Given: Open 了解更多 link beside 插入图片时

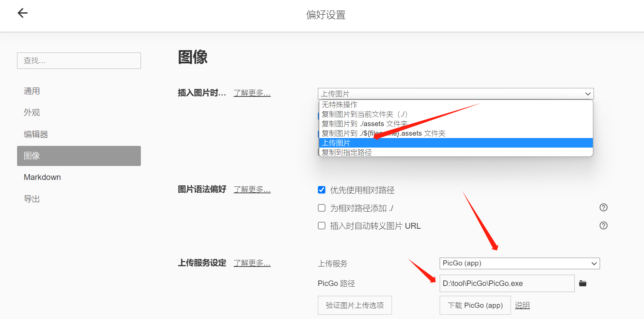Looking at the screenshot, I should coord(252,93).
